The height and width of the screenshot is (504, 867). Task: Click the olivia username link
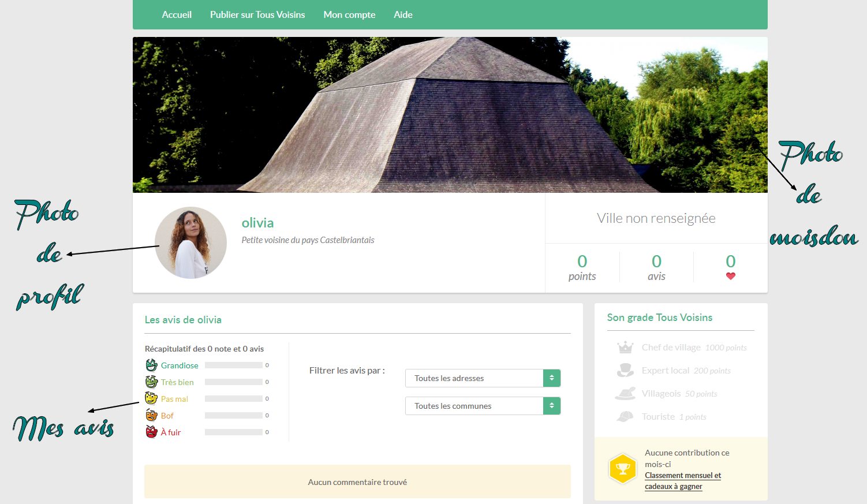[257, 223]
